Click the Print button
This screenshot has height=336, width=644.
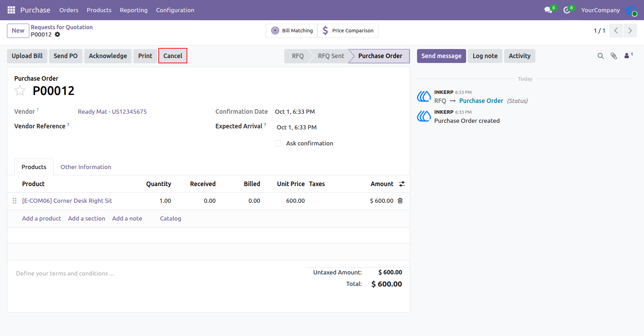pyautogui.click(x=145, y=56)
